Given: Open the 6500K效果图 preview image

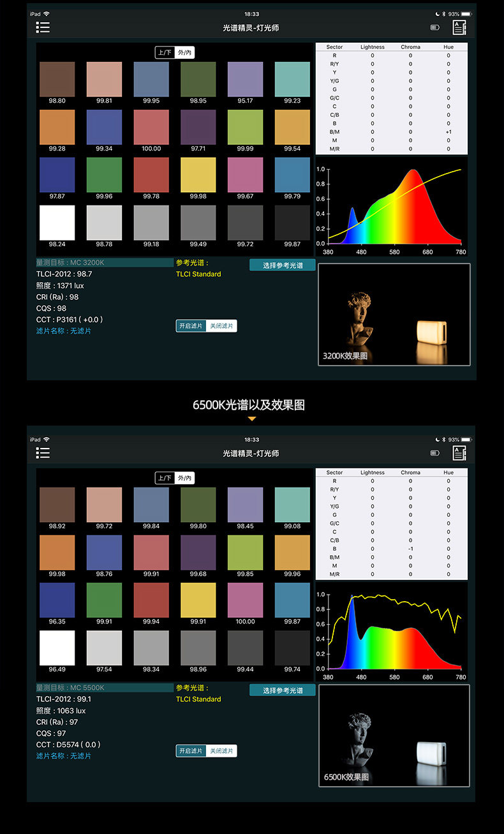Looking at the screenshot, I should click(x=394, y=736).
